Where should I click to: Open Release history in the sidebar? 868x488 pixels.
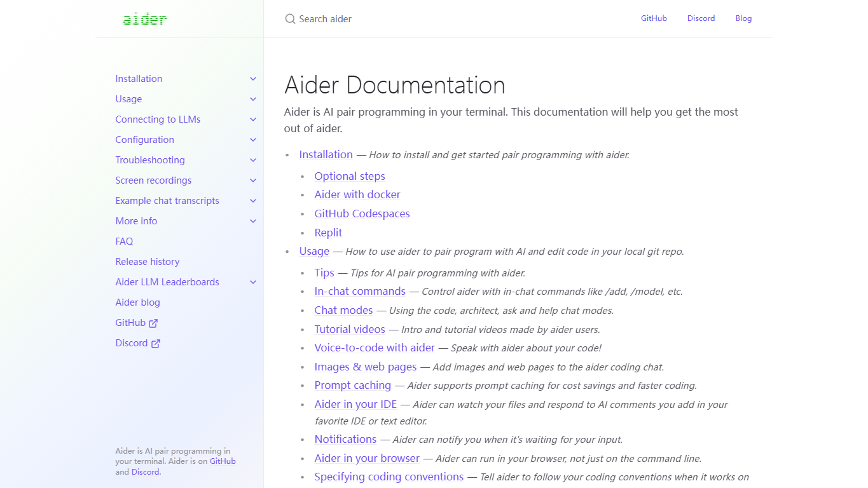pyautogui.click(x=148, y=262)
